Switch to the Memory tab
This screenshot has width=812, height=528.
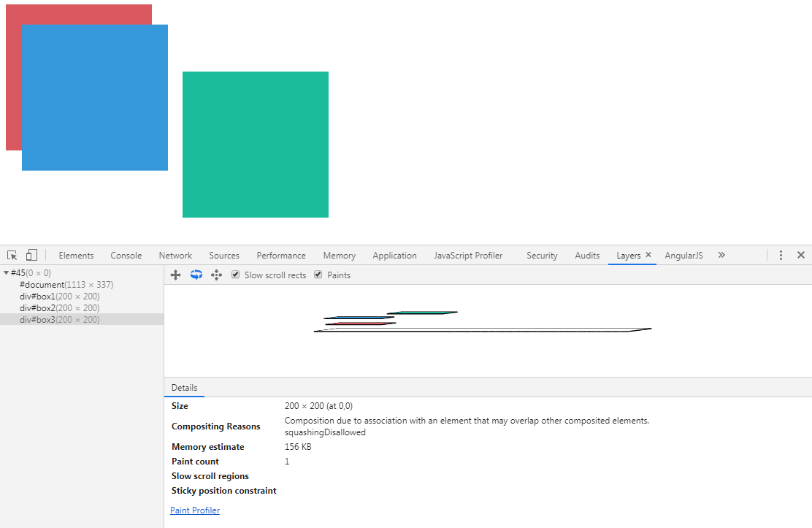340,256
